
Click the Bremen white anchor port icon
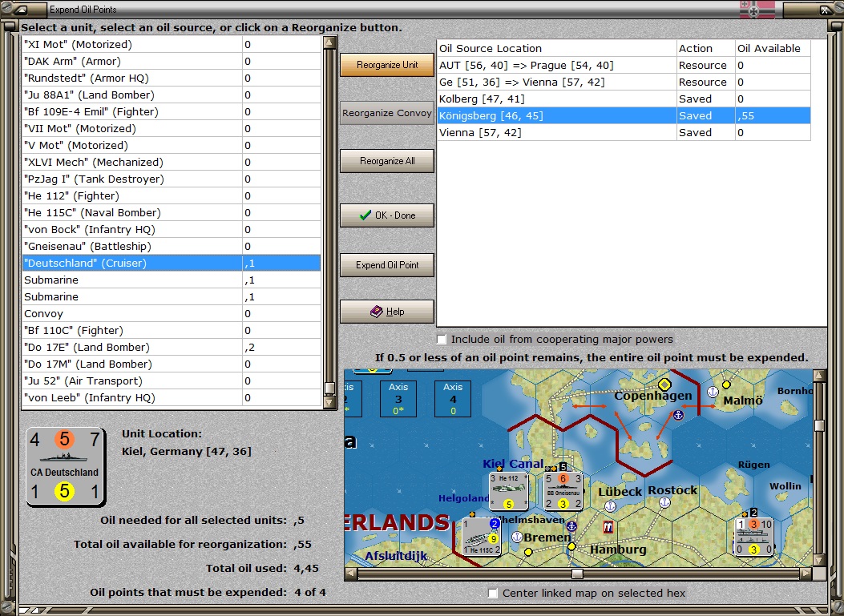click(x=517, y=537)
